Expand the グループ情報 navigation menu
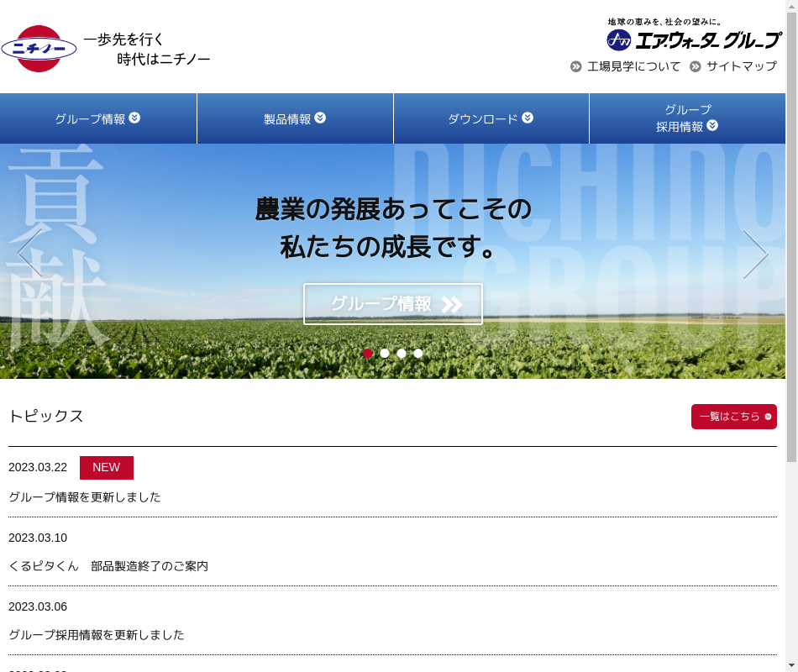Image resolution: width=798 pixels, height=672 pixels. click(x=98, y=118)
